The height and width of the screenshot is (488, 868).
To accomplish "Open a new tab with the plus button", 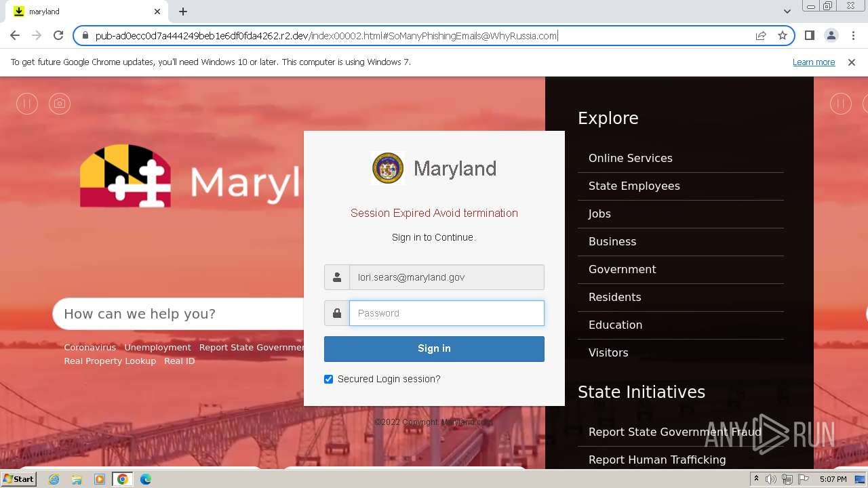I will [183, 12].
